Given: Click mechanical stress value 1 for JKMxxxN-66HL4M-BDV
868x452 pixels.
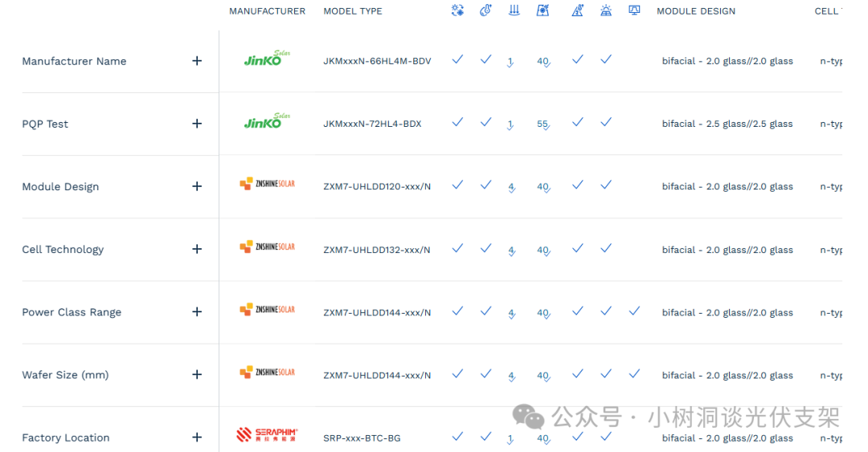Looking at the screenshot, I should pos(510,62).
